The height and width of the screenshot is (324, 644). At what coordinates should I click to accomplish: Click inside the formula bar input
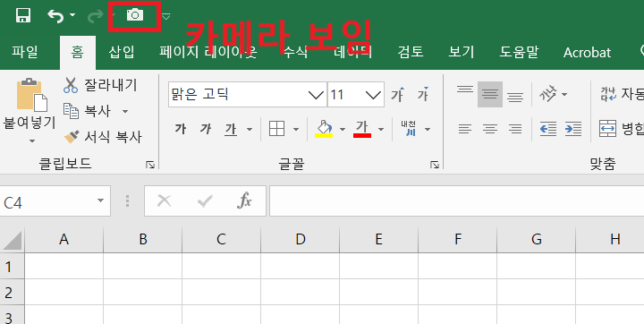[457, 201]
